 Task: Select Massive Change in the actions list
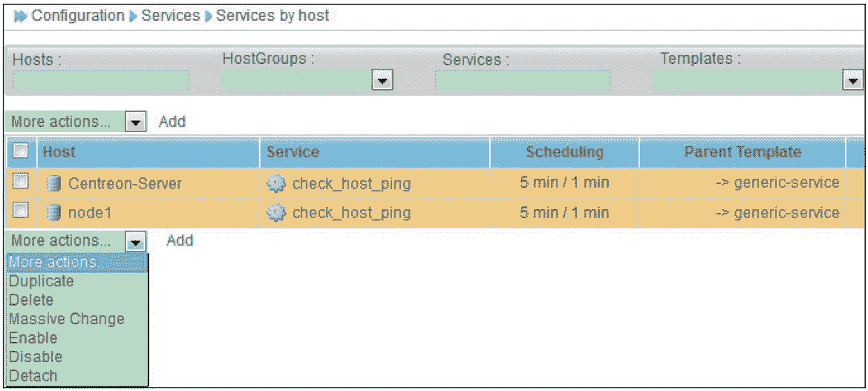tap(67, 319)
